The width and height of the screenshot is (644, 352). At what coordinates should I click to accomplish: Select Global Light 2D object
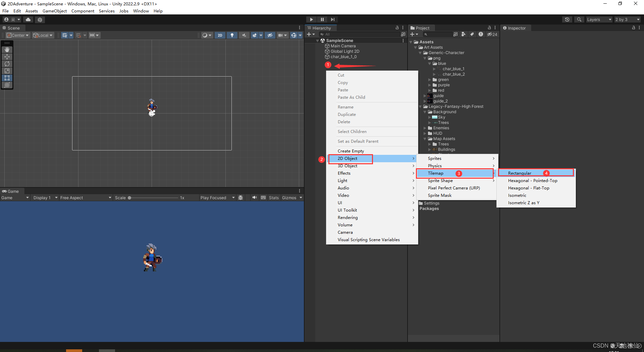345,51
